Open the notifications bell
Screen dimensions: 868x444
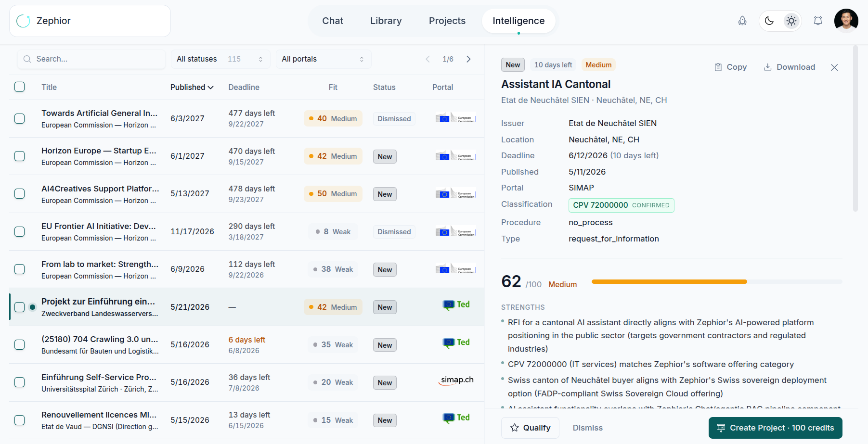coord(818,21)
